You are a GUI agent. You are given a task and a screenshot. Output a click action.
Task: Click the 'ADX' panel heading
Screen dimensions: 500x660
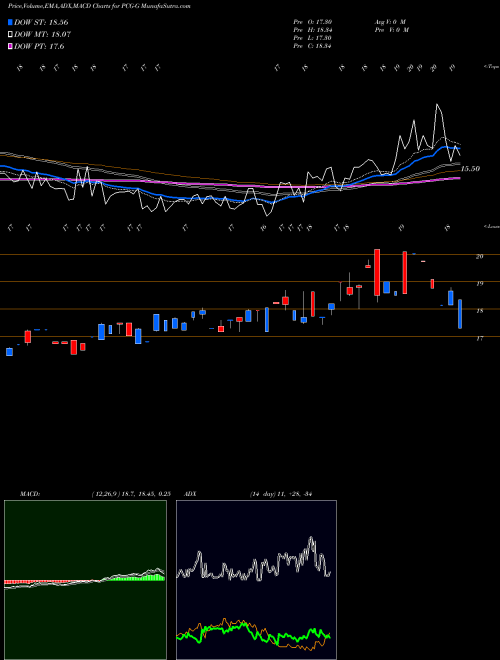pos(191,494)
